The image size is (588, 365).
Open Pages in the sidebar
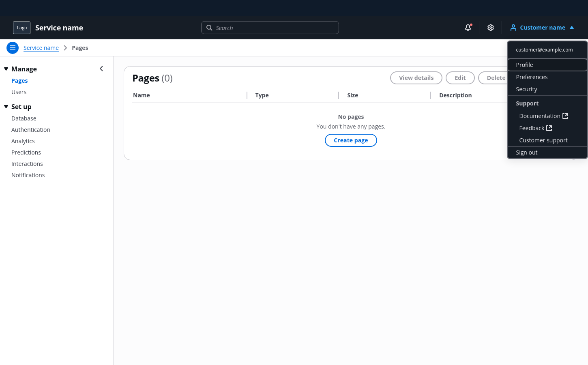point(19,81)
